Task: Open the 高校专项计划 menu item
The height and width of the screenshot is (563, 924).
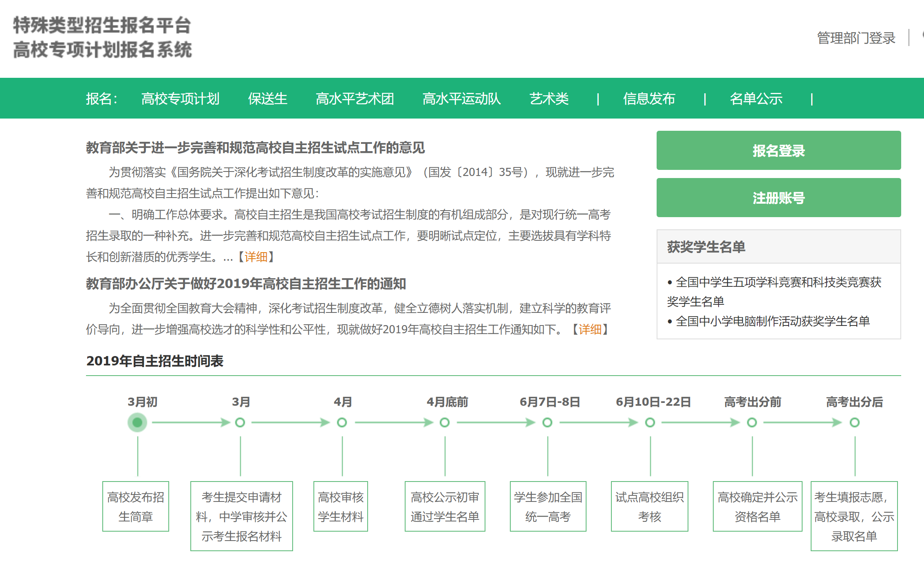Action: tap(180, 99)
